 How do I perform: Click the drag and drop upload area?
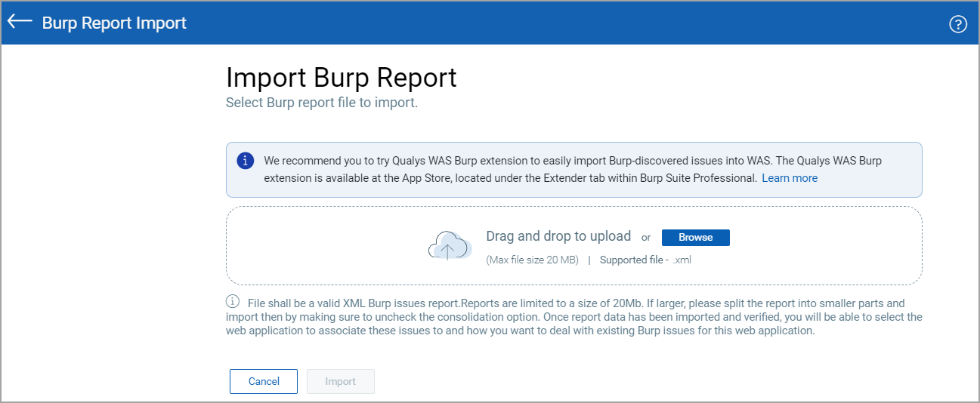click(x=573, y=245)
